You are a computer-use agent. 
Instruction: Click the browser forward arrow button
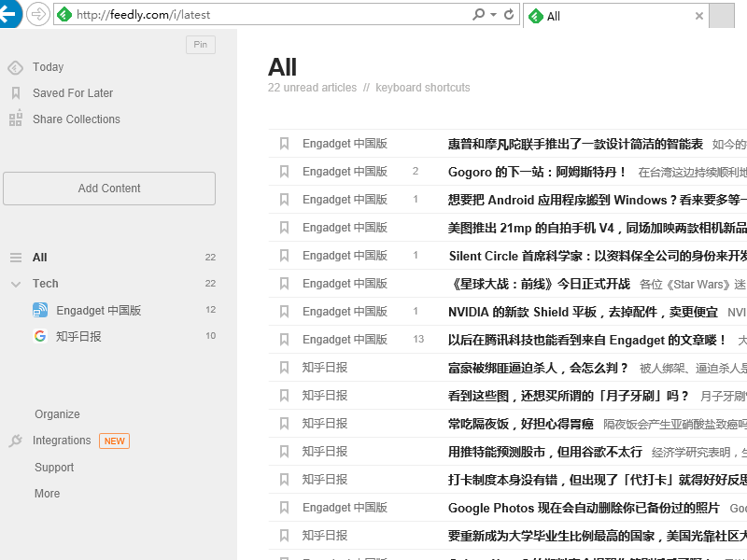38,14
